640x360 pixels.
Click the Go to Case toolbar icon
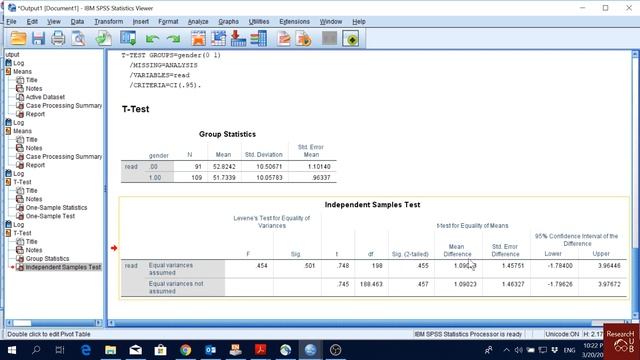click(218, 39)
